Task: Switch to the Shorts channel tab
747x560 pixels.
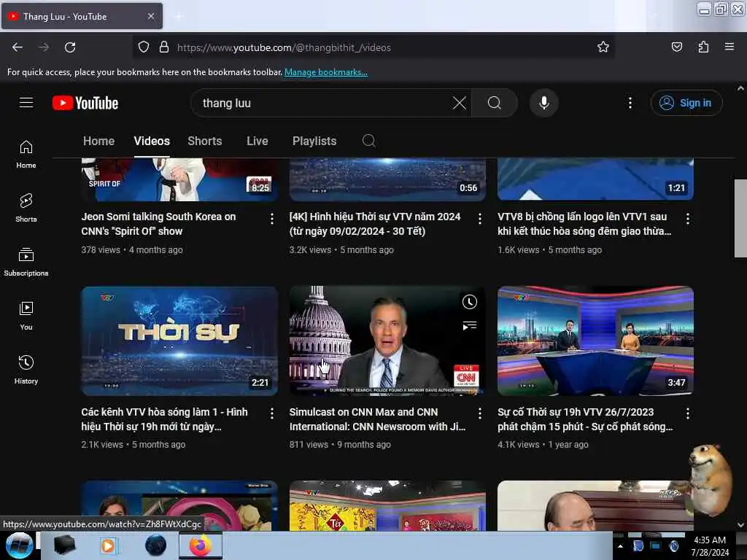Action: (205, 141)
